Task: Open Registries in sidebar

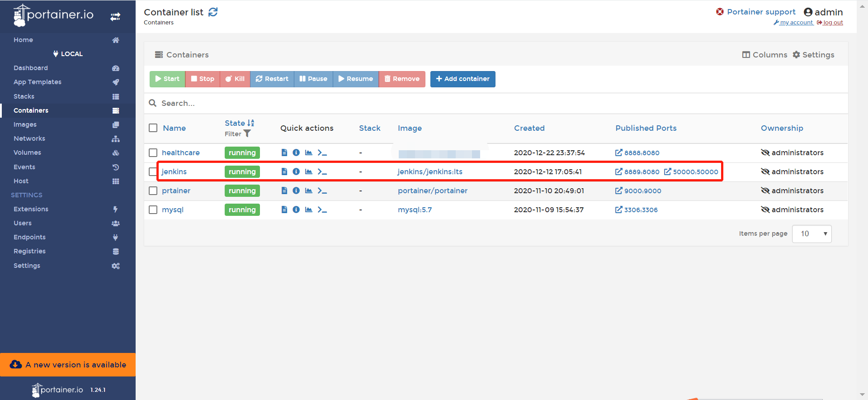Action: 68,251
